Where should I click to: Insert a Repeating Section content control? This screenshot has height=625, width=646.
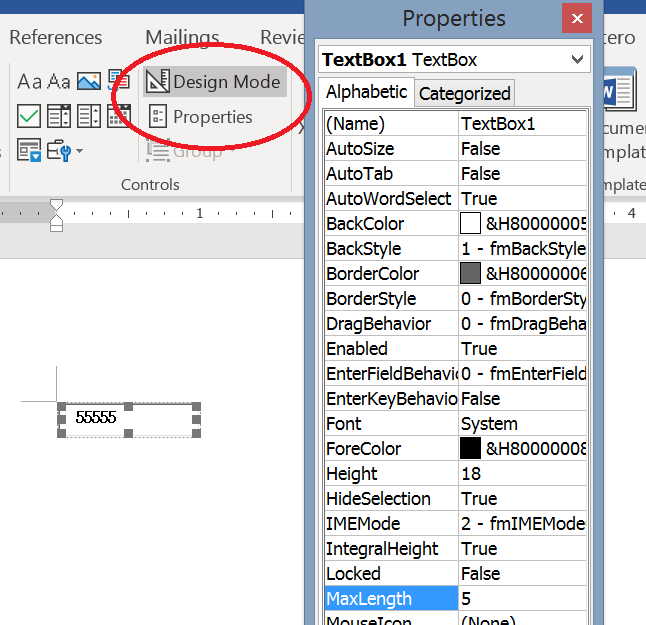(30, 151)
